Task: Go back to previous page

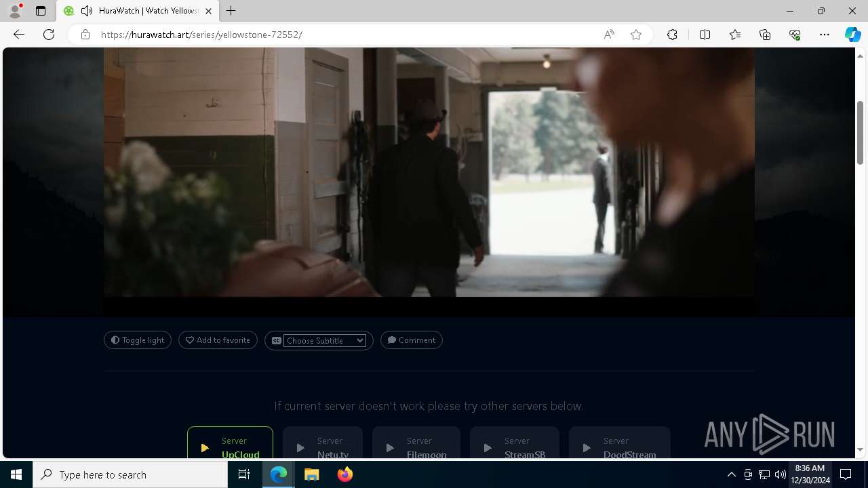Action: point(19,35)
